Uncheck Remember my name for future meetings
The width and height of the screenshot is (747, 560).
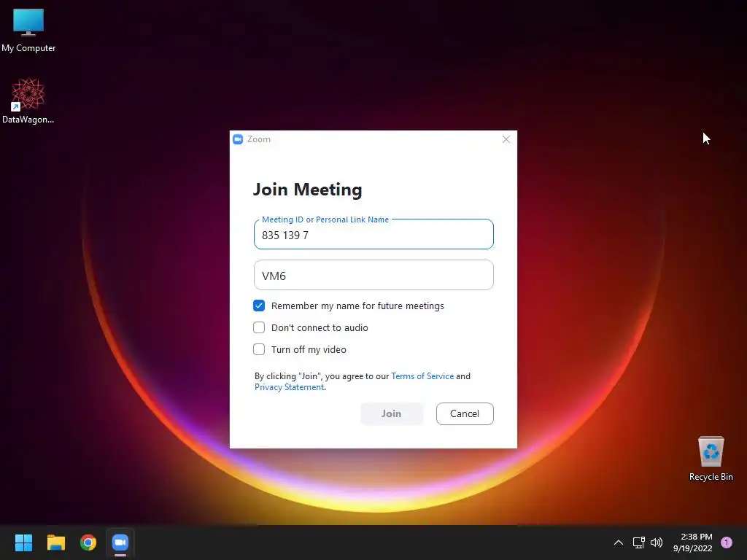click(x=259, y=306)
